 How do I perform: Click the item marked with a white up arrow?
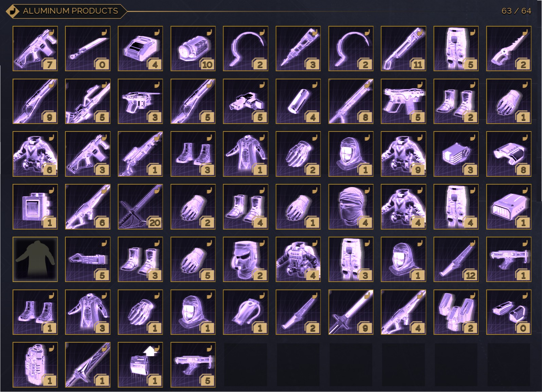[x=140, y=365]
